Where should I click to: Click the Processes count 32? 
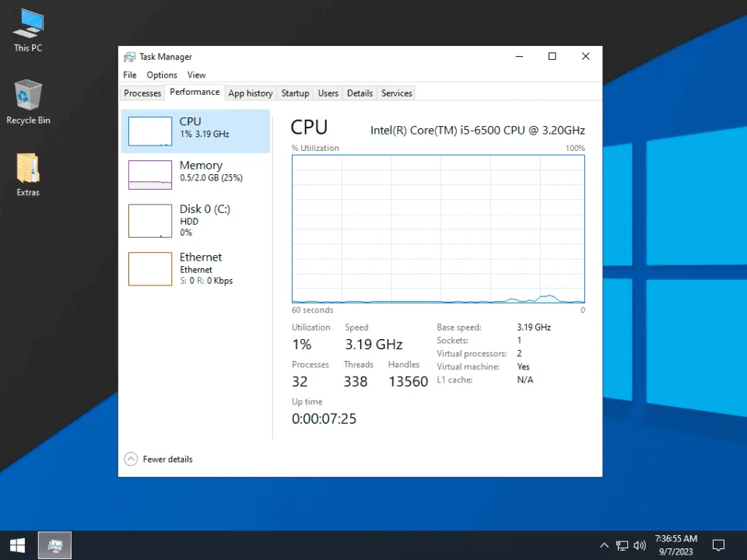(x=300, y=381)
